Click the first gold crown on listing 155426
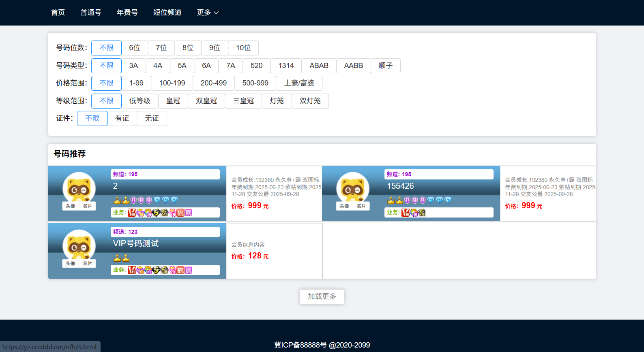This screenshot has width=644, height=352. pyautogui.click(x=391, y=200)
